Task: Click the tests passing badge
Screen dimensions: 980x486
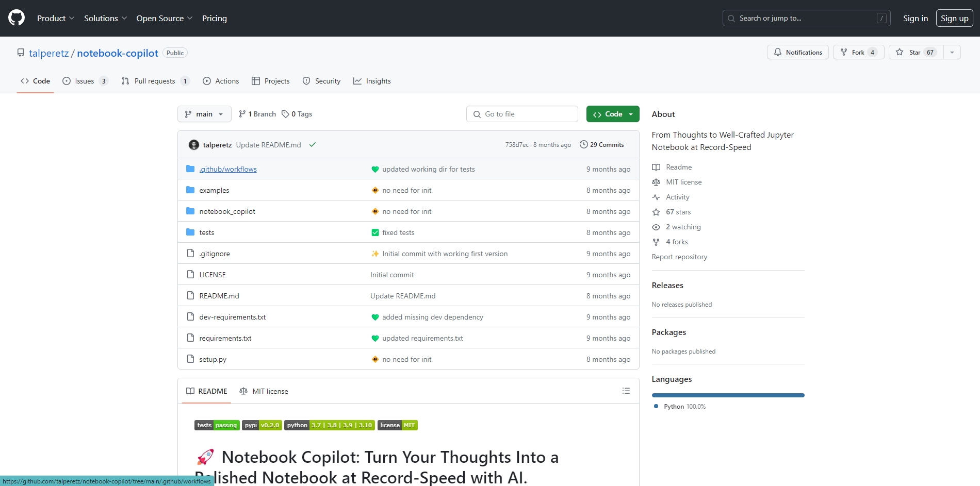Action: click(x=217, y=425)
